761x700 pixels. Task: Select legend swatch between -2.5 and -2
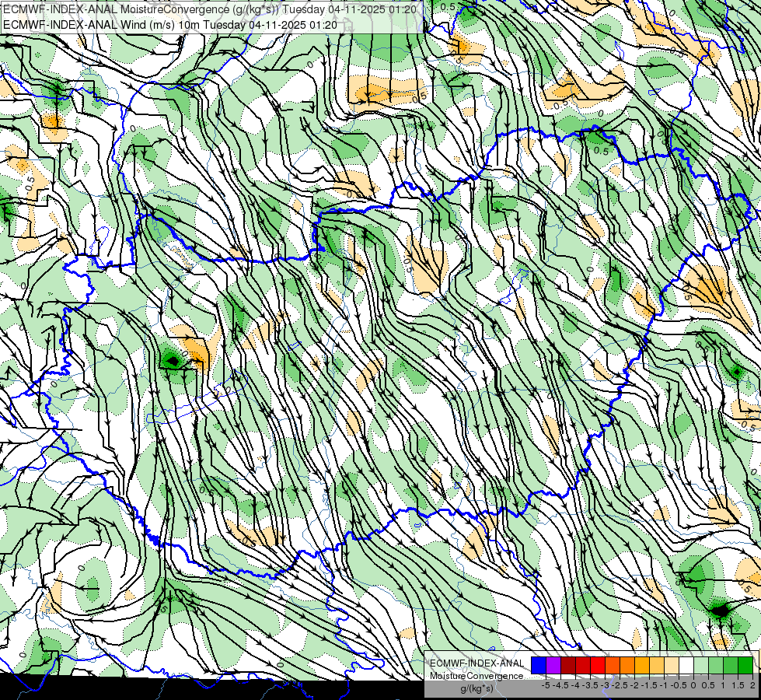[627, 666]
